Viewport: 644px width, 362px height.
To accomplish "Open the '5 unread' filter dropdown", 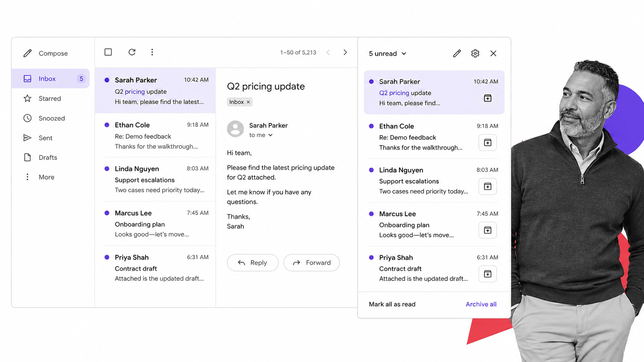I will pyautogui.click(x=387, y=53).
